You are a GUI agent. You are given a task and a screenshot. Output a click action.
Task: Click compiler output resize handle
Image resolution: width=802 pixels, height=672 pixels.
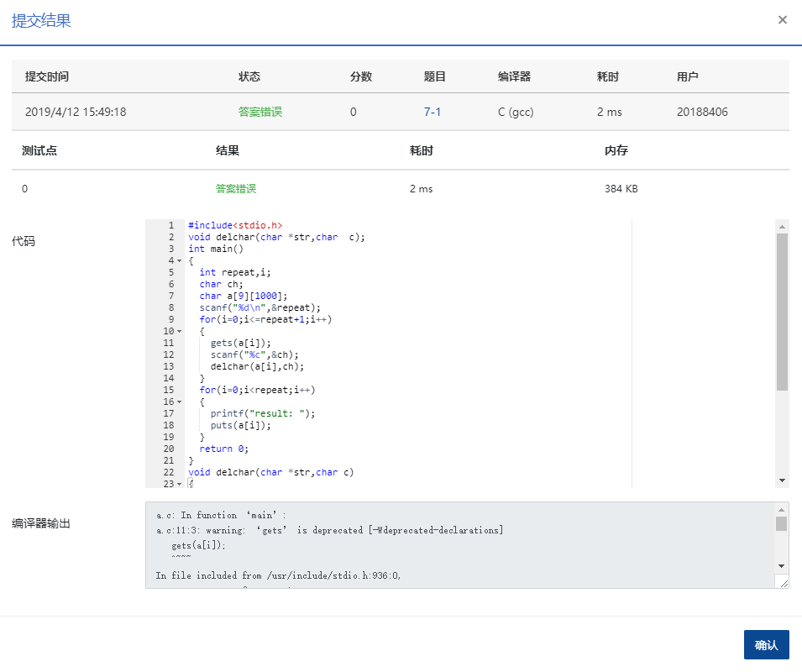point(784,582)
